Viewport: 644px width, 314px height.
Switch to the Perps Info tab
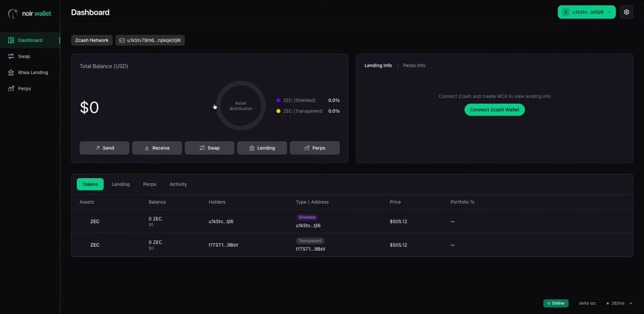point(414,65)
